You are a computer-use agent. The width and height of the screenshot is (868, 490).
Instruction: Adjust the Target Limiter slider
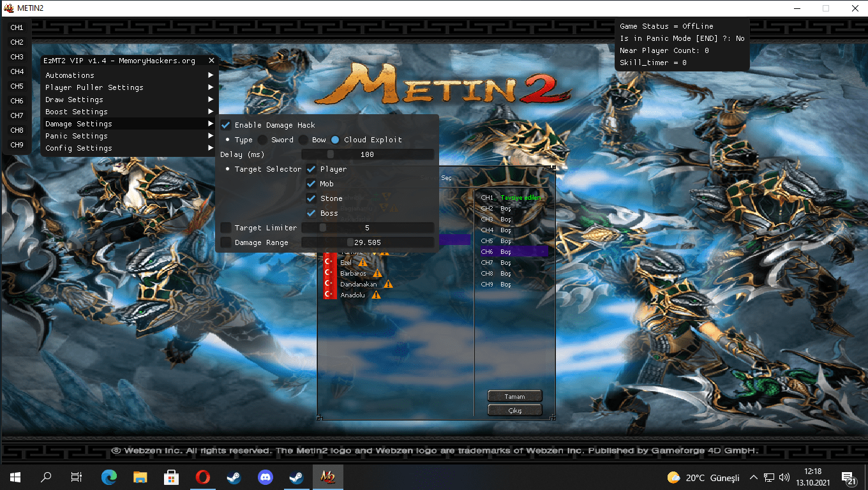click(368, 228)
